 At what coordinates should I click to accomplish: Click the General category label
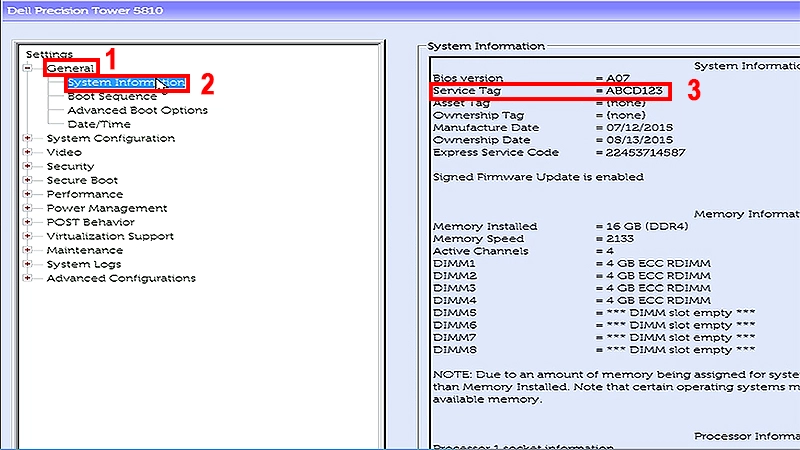coord(70,68)
